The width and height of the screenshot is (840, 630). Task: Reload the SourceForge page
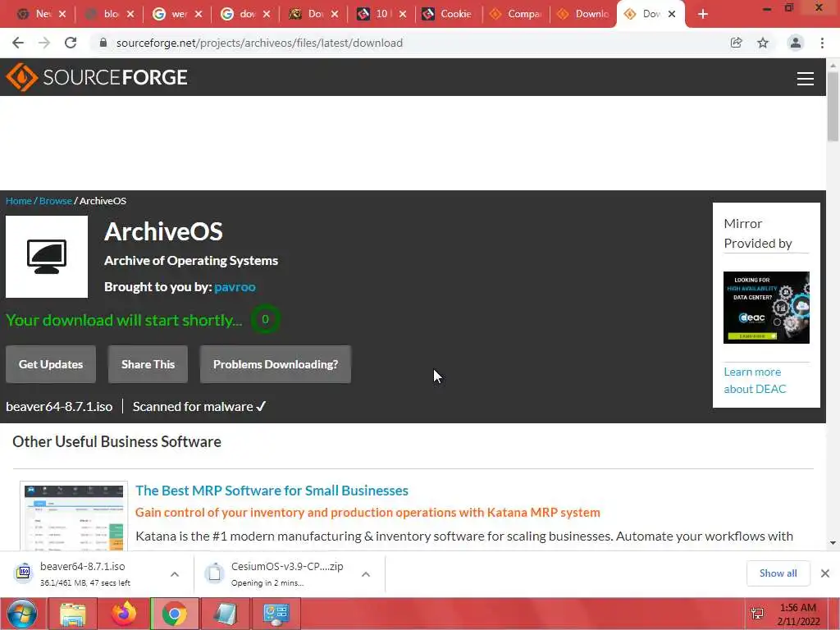[71, 43]
